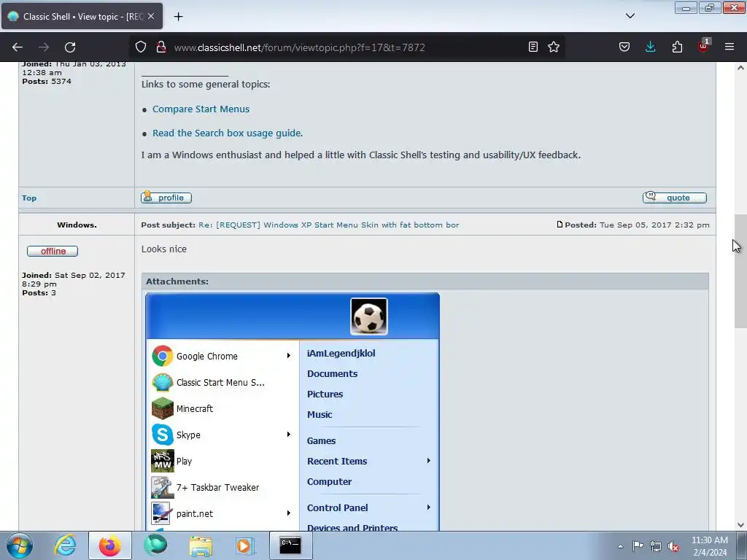Screen dimensions: 747x560
Task: Reload the current page
Action: pyautogui.click(x=70, y=47)
